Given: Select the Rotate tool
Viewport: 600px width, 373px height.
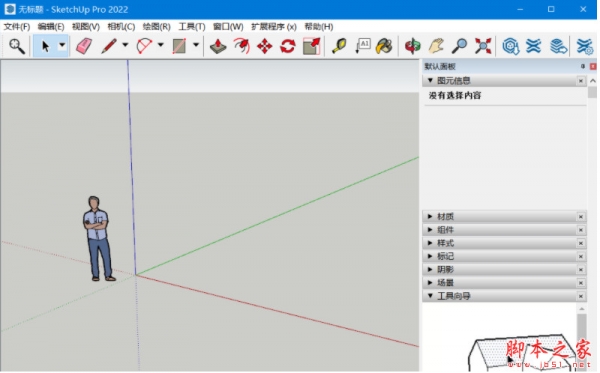Looking at the screenshot, I should [x=288, y=46].
